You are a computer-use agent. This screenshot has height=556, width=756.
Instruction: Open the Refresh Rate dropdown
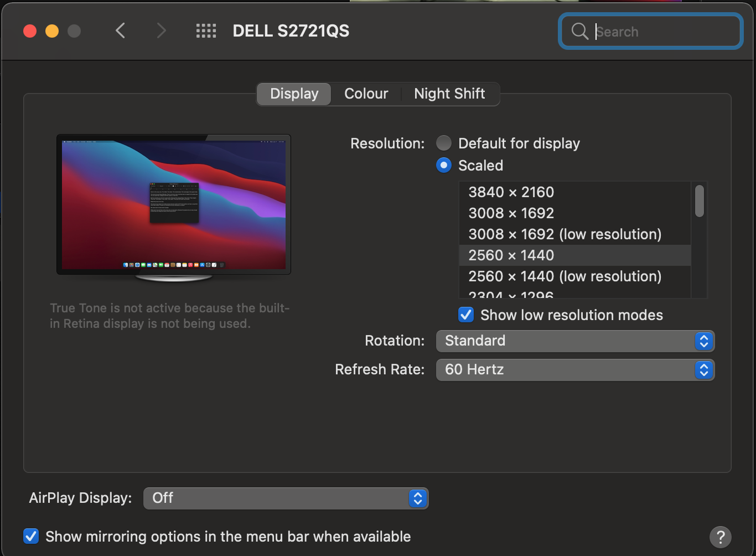[575, 369]
